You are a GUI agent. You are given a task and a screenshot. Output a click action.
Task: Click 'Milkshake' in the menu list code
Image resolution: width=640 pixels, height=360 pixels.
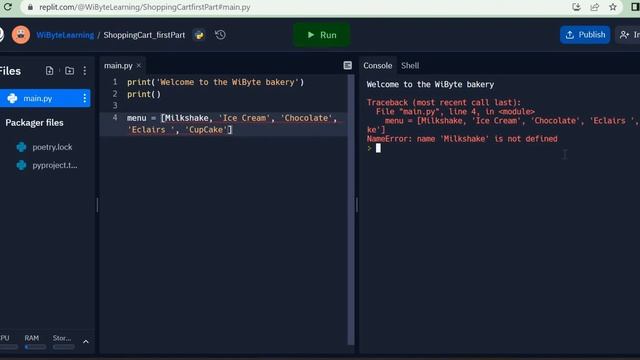[x=186, y=118]
